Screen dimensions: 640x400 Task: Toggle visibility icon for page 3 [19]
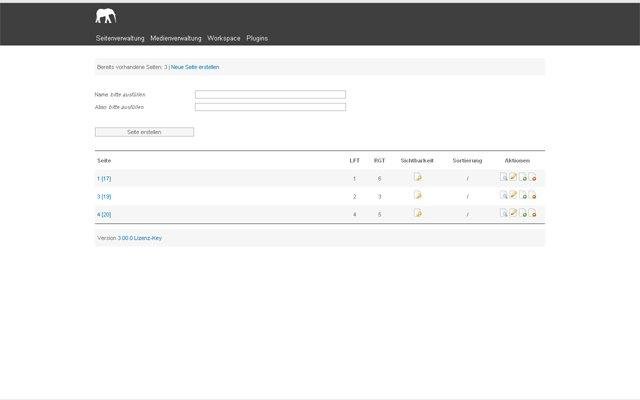tap(418, 195)
